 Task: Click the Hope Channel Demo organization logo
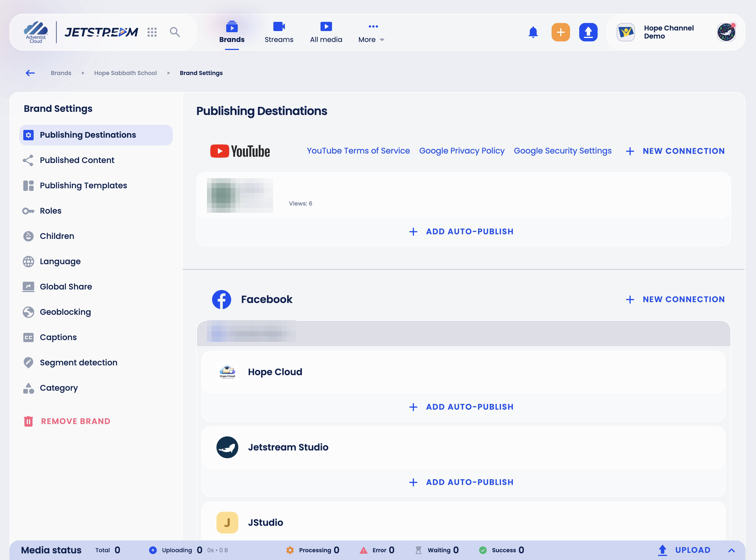pyautogui.click(x=625, y=32)
